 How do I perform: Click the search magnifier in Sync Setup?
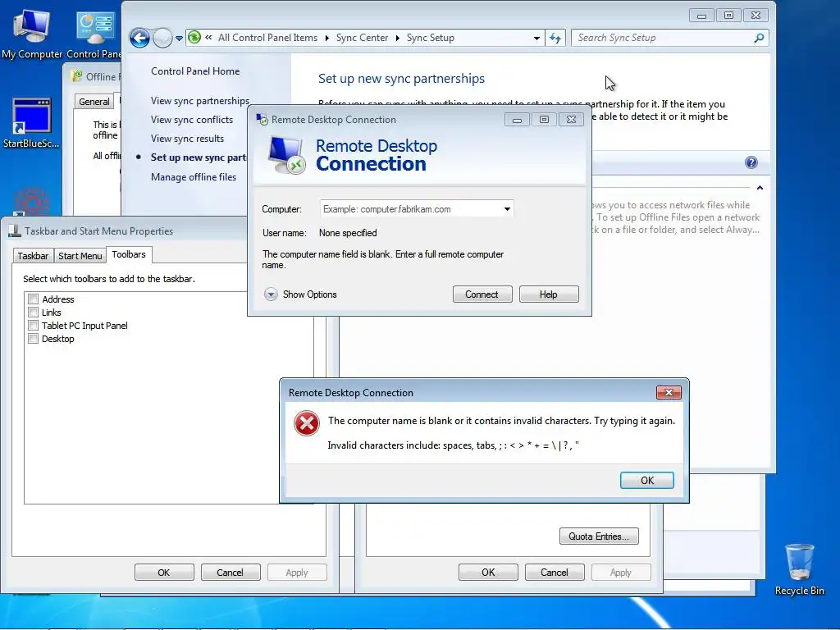[759, 38]
